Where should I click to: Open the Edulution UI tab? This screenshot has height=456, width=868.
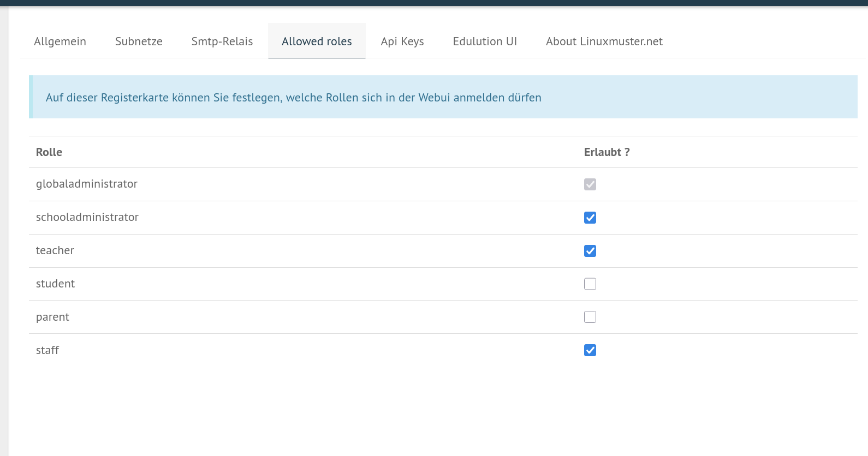point(485,41)
